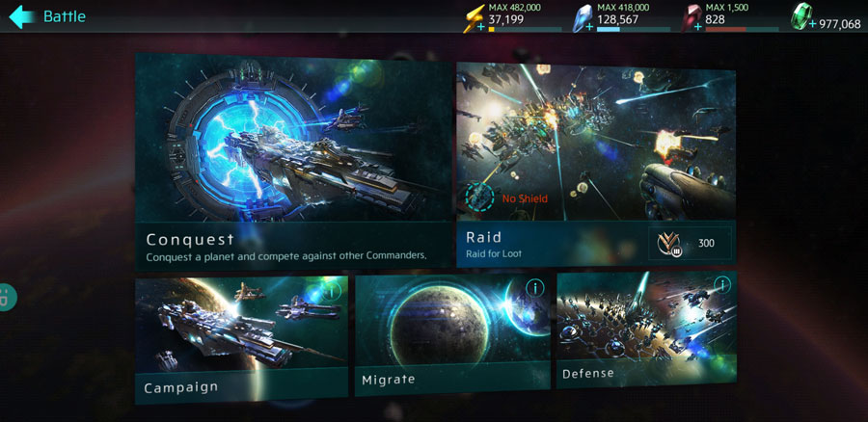Select the Raid for Loot panel
The width and height of the screenshot is (868, 422).
[x=596, y=164]
